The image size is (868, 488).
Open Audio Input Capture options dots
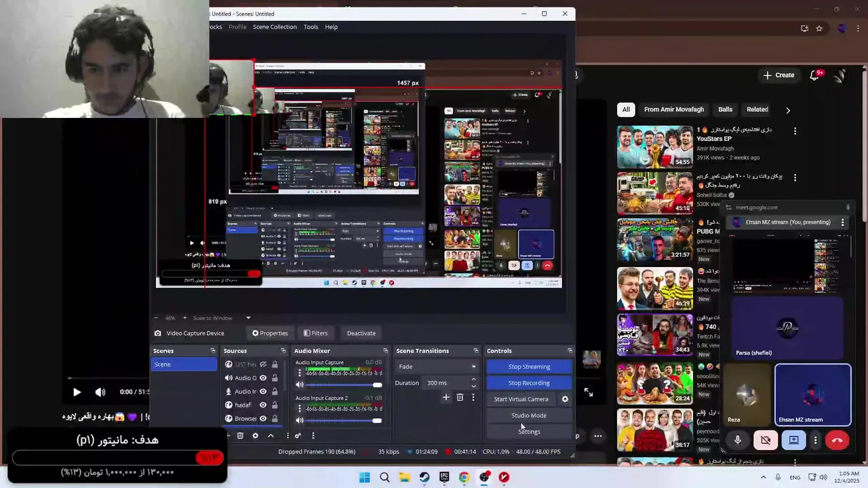point(299,372)
